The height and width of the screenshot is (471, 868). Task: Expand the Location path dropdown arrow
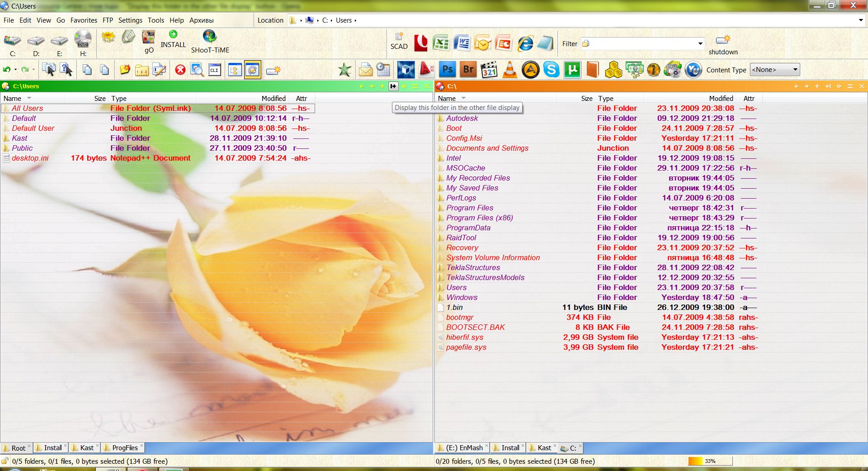(x=860, y=20)
